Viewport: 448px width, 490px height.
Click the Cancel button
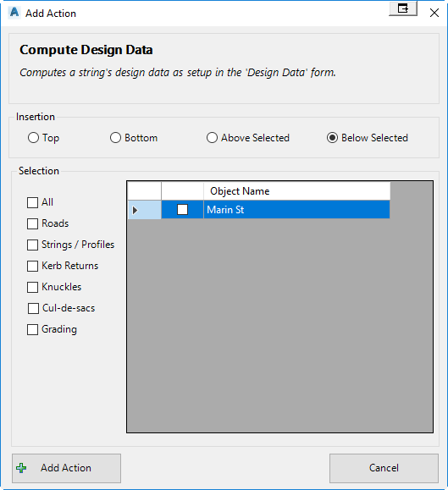pos(384,468)
